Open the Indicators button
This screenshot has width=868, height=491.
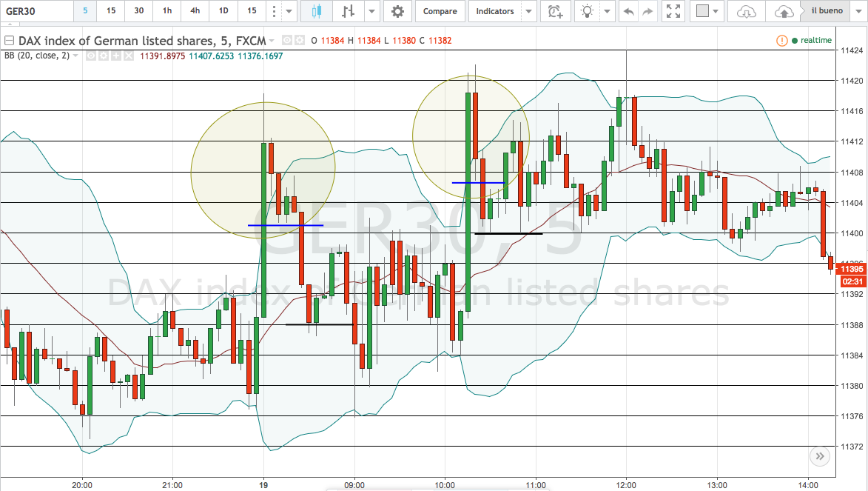pyautogui.click(x=495, y=11)
